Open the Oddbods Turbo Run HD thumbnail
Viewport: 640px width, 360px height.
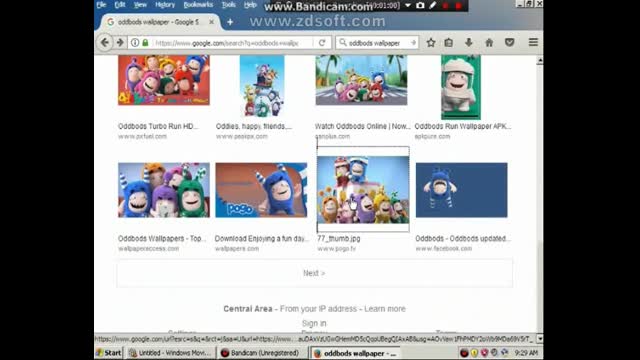coord(164,80)
